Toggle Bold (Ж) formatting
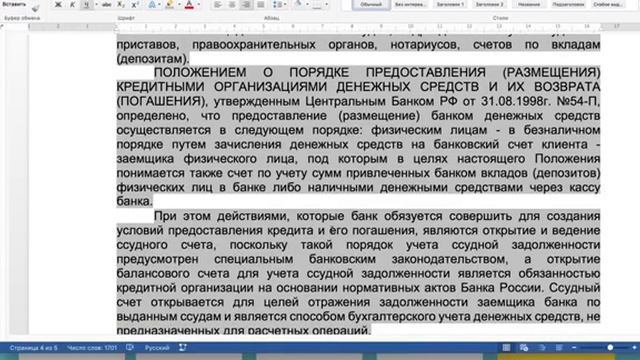The width and height of the screenshot is (640, 360). click(58, 4)
